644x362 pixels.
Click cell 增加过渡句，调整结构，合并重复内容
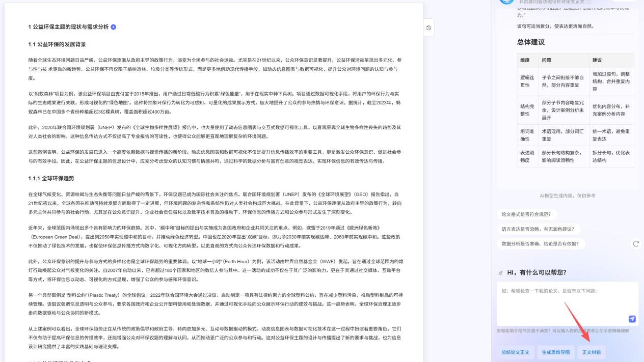[611, 81]
